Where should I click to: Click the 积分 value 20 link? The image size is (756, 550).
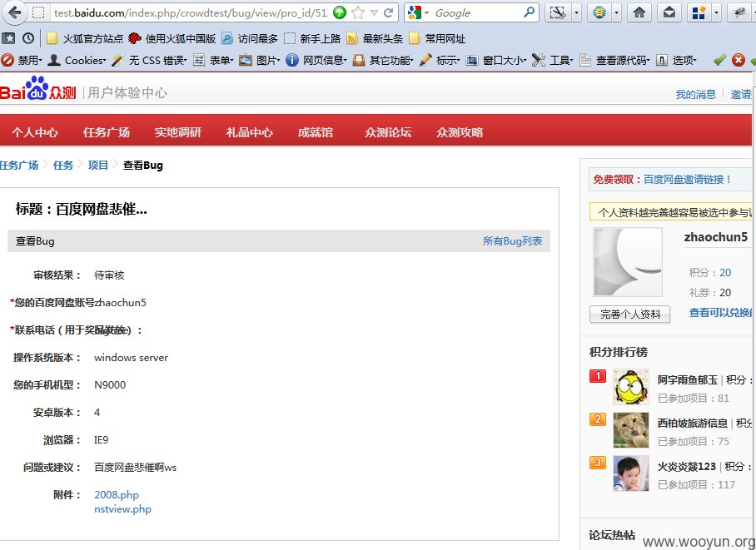tap(725, 273)
